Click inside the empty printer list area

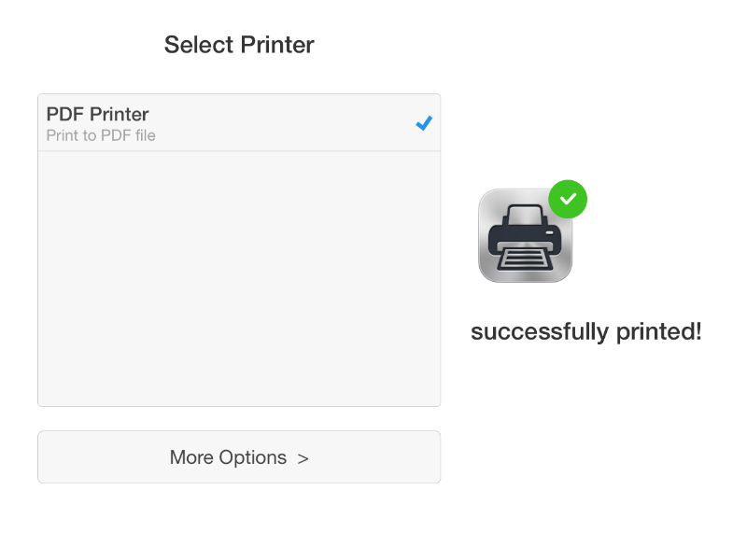pos(239,280)
